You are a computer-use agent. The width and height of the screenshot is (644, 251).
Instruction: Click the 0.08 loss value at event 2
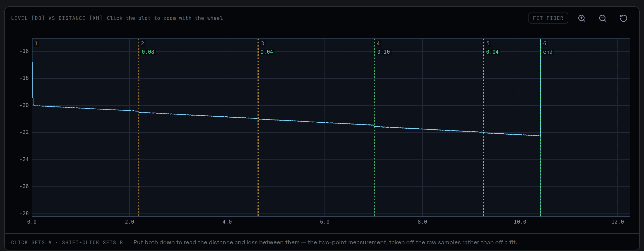pyautogui.click(x=148, y=52)
